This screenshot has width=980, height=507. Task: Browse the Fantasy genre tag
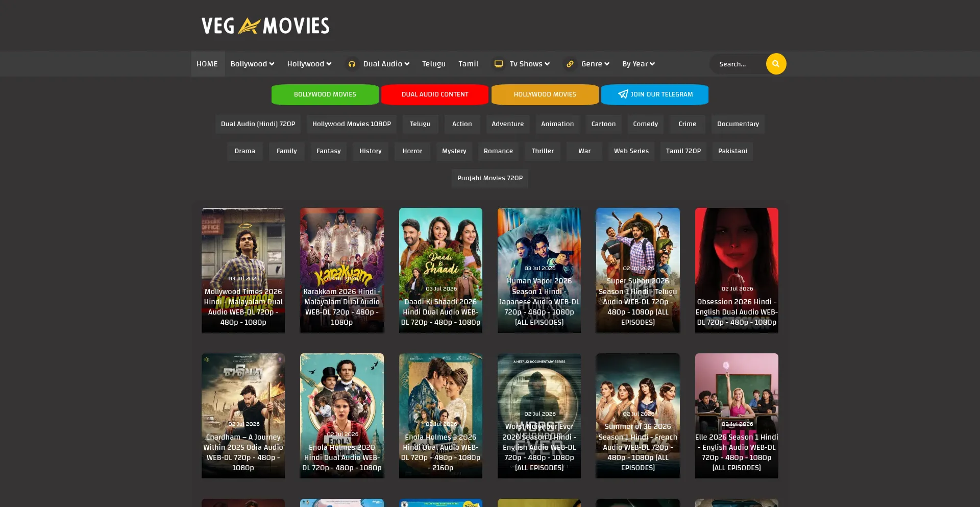328,151
